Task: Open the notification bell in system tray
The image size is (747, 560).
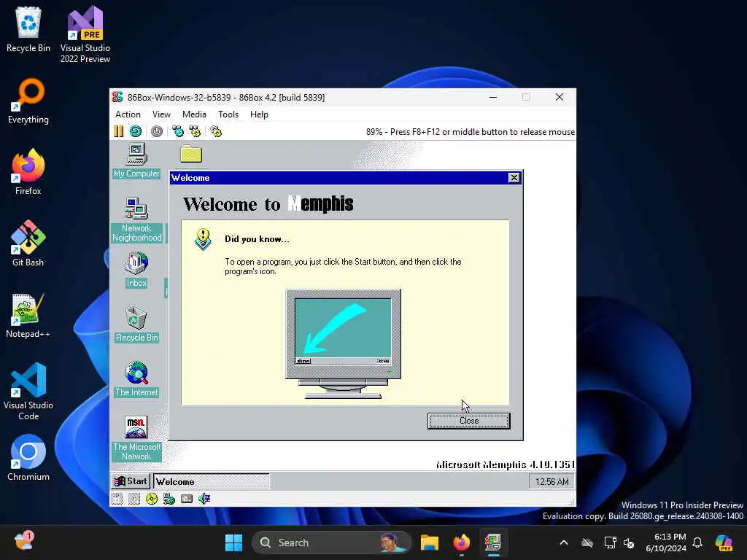Action: pos(697,542)
